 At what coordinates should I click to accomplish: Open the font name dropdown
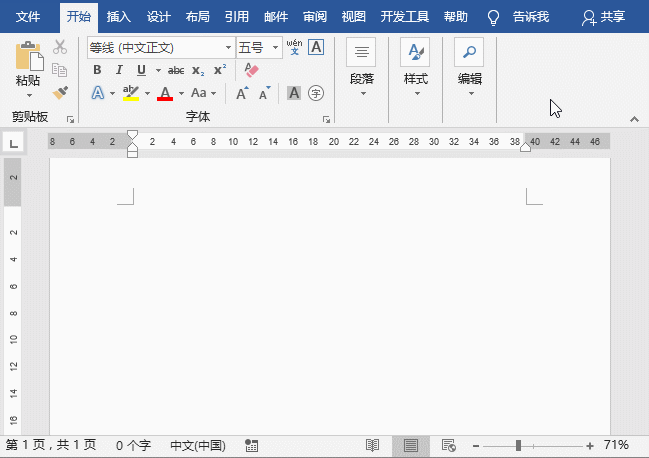coord(228,47)
